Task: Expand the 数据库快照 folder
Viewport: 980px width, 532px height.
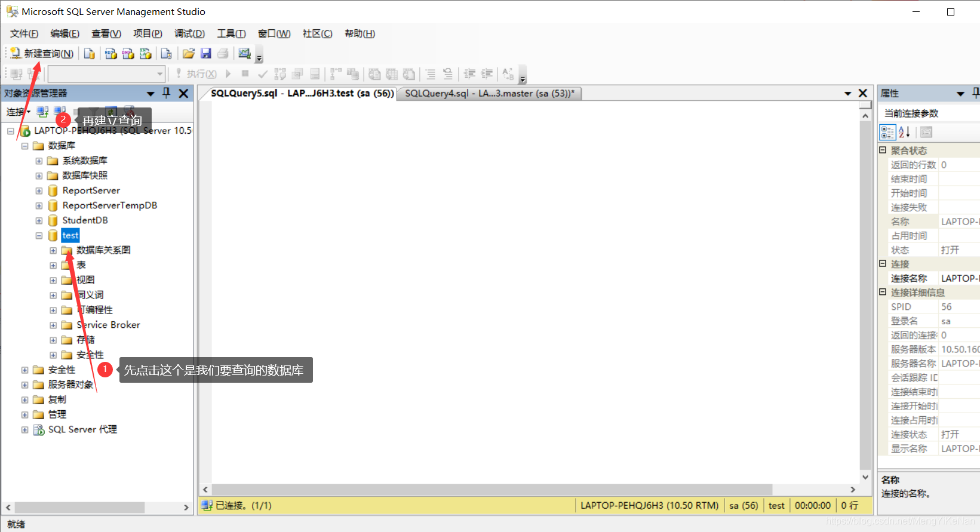Action: (39, 176)
